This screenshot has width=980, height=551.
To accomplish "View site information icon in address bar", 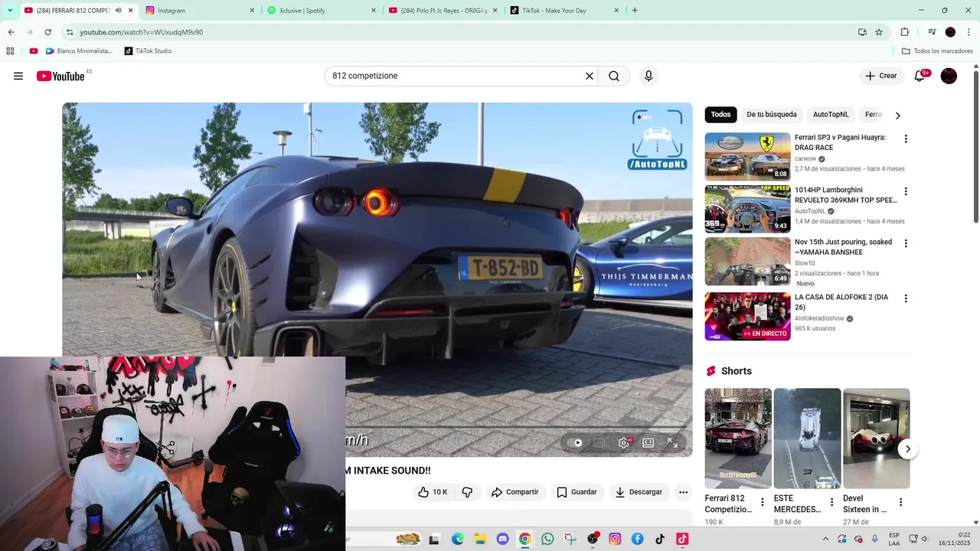I will [70, 32].
